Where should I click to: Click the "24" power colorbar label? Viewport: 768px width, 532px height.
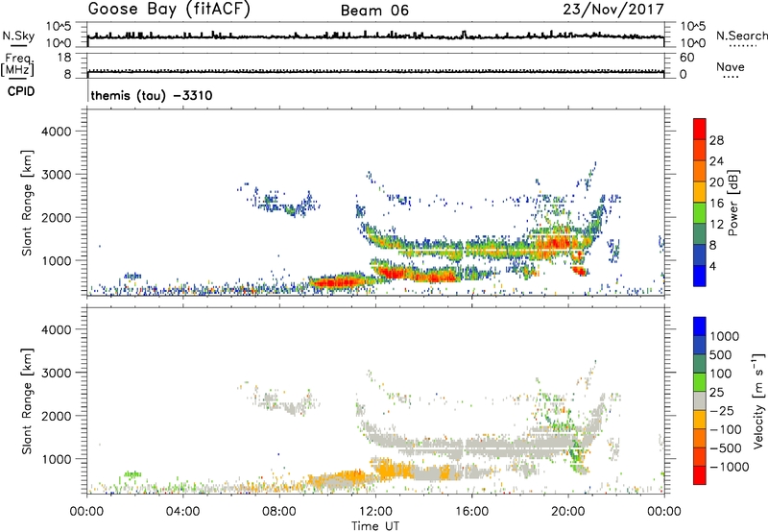pyautogui.click(x=716, y=161)
